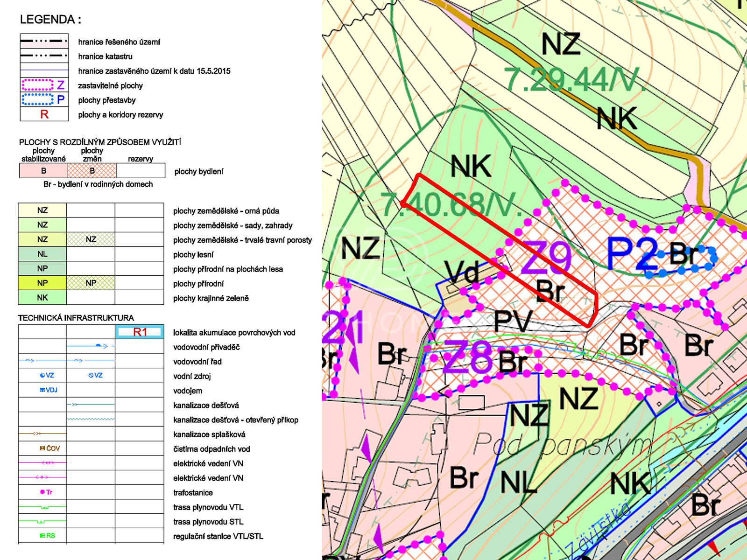Click the blue dotted P legend symbol
The width and height of the screenshot is (747, 560).
coord(44,99)
